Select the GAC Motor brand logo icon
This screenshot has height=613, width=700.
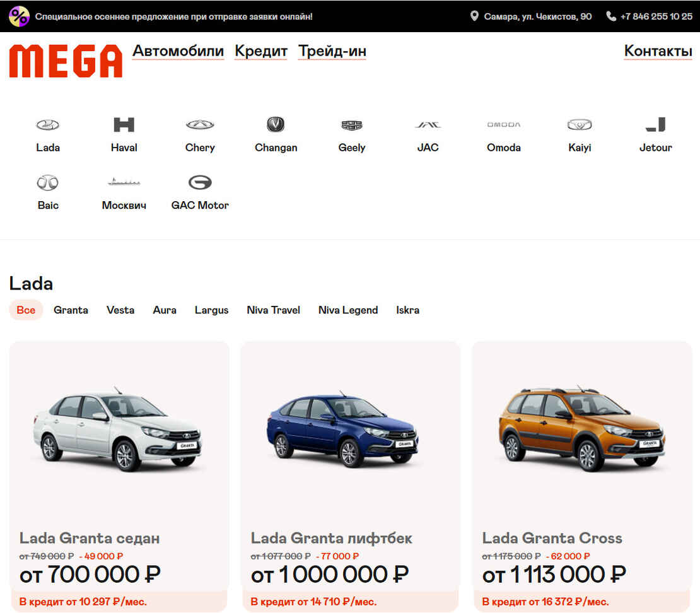200,182
